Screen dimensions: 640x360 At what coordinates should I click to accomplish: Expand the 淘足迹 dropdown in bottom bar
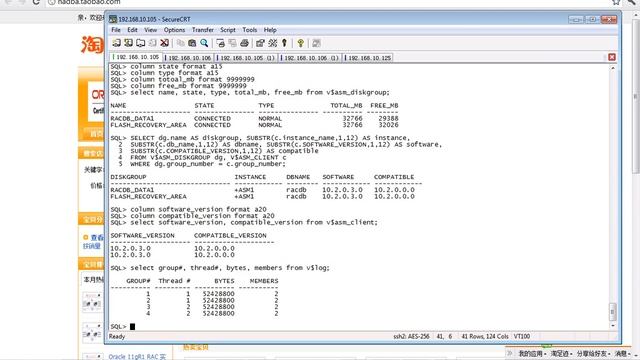(561, 353)
